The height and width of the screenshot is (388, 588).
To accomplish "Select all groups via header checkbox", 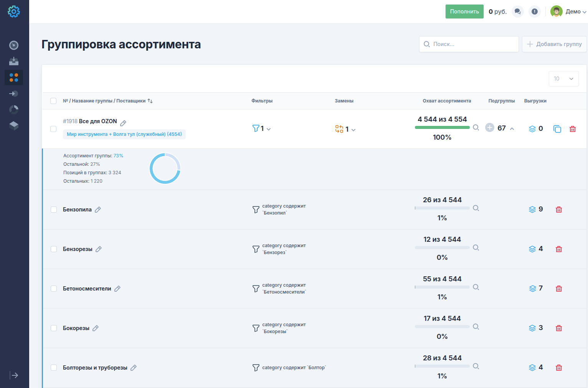I will coord(53,101).
